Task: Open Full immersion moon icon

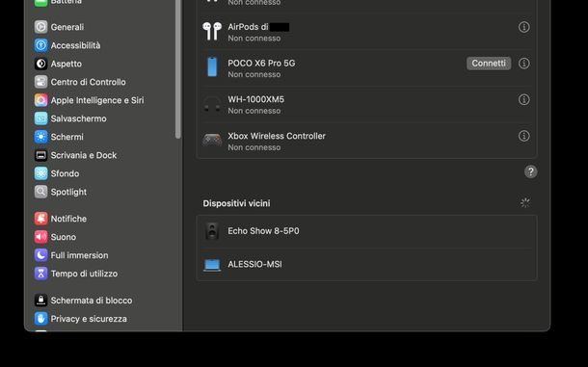Action: click(40, 255)
